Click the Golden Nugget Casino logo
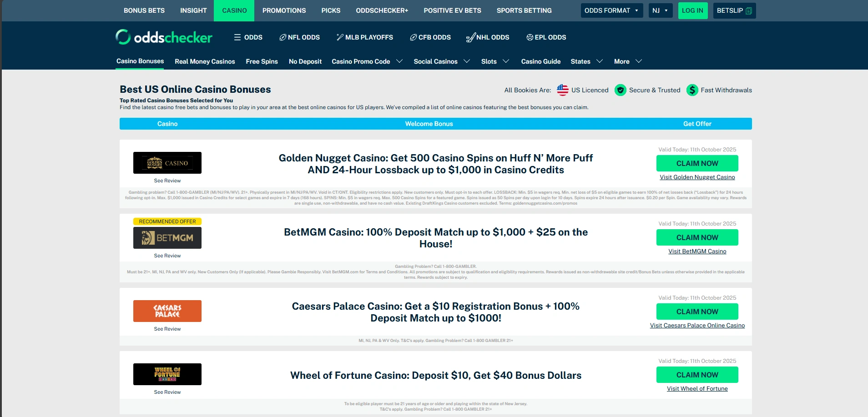The image size is (868, 417). click(x=167, y=163)
